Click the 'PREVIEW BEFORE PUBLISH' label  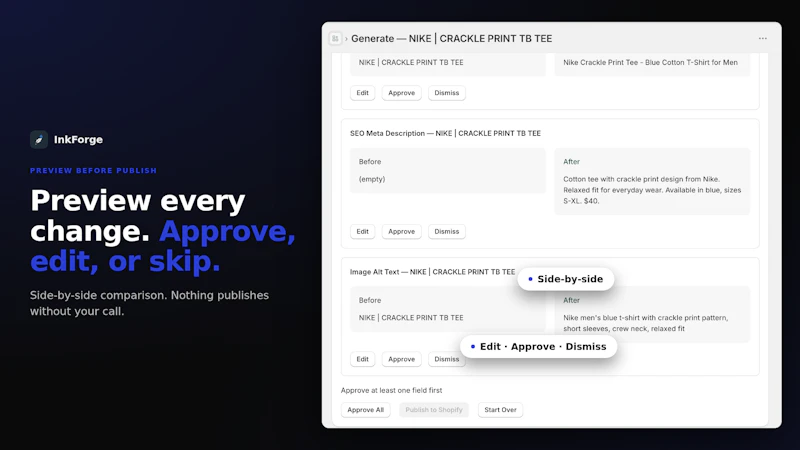pyautogui.click(x=93, y=170)
